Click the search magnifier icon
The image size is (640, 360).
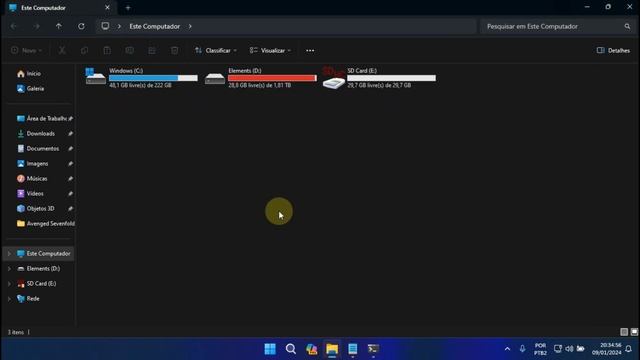[627, 26]
